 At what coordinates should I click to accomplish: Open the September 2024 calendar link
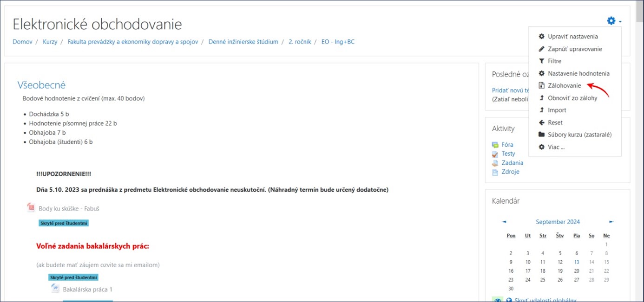(558, 222)
